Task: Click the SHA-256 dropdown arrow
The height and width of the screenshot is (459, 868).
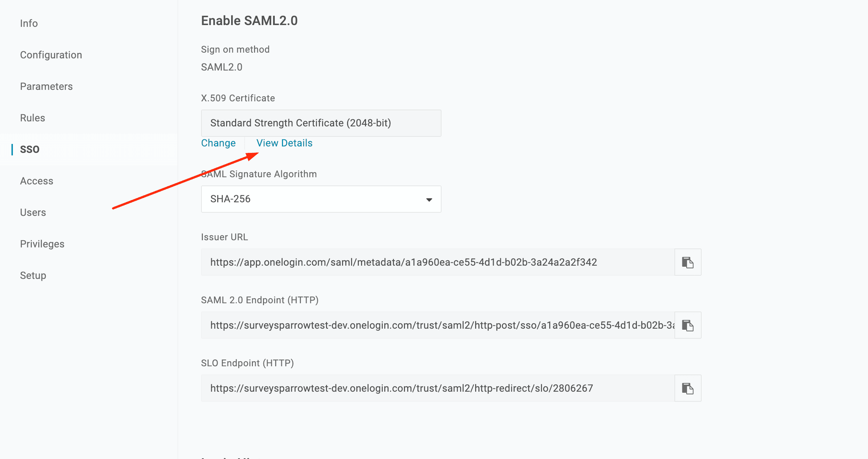Action: coord(429,199)
